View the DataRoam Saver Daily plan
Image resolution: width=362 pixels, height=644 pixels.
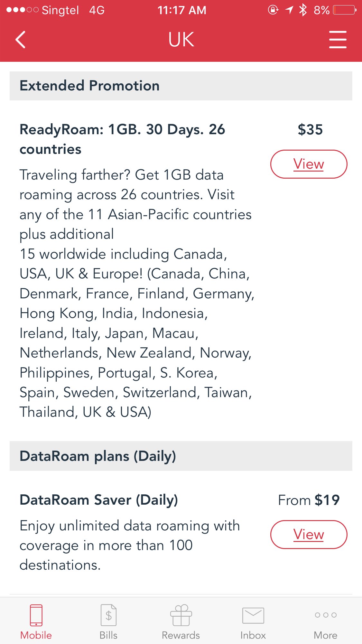coord(309,535)
